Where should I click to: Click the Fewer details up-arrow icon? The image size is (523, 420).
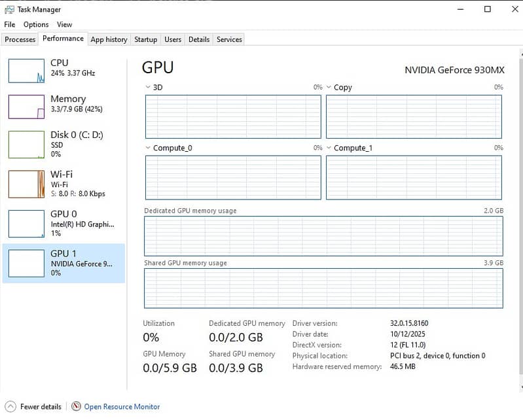point(10,407)
